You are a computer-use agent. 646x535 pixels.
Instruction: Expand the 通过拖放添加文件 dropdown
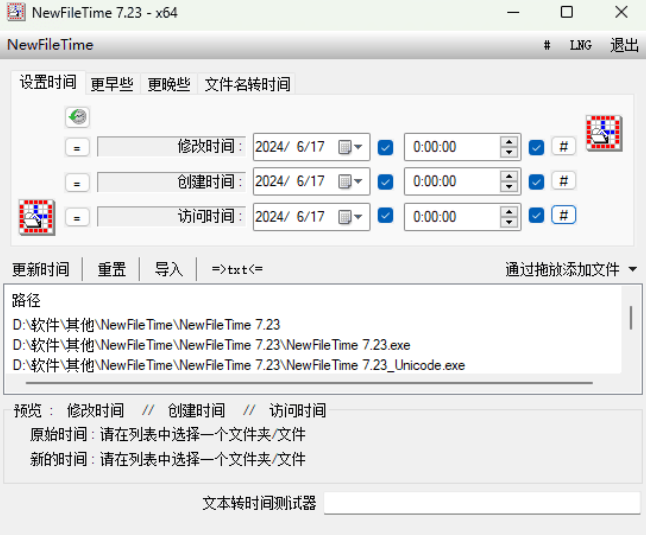coord(633,269)
